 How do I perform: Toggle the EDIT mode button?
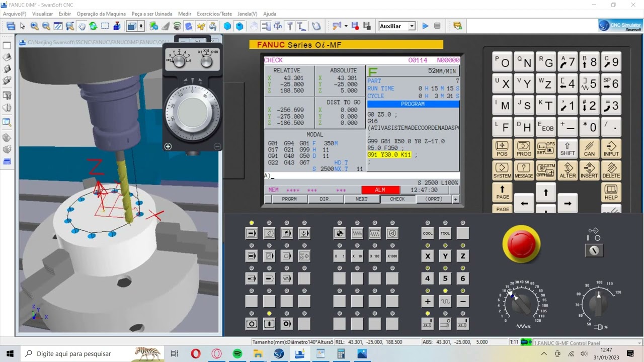click(x=269, y=233)
